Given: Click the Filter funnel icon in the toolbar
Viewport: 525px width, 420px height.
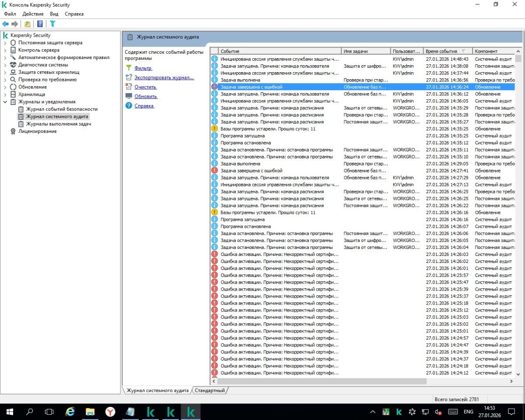Looking at the screenshot, I should (52, 24).
